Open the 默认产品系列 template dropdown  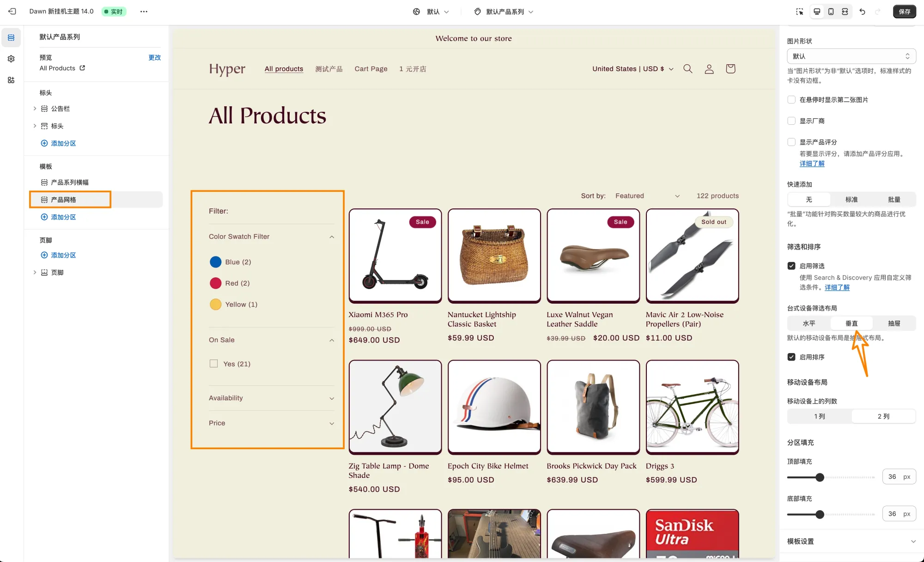[x=504, y=12]
